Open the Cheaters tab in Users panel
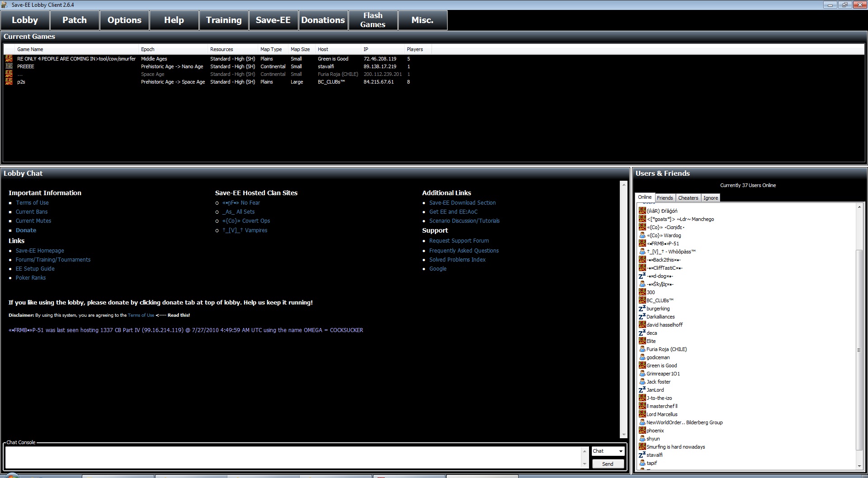Screen dimensions: 868x478 pos(688,198)
